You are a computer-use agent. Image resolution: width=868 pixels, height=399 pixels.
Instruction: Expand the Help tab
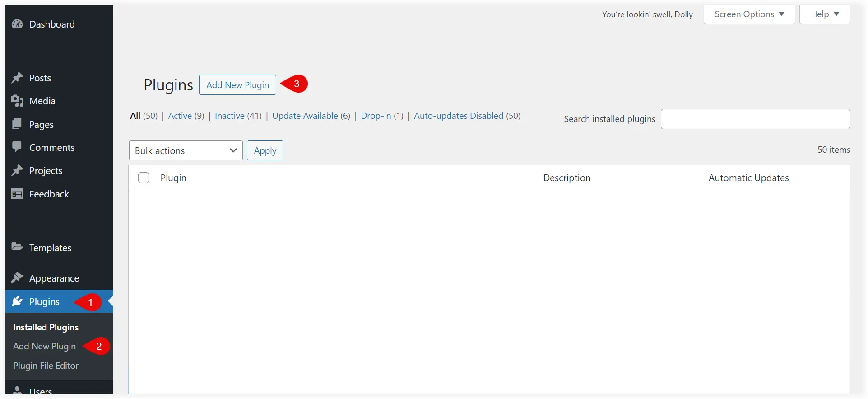click(825, 14)
